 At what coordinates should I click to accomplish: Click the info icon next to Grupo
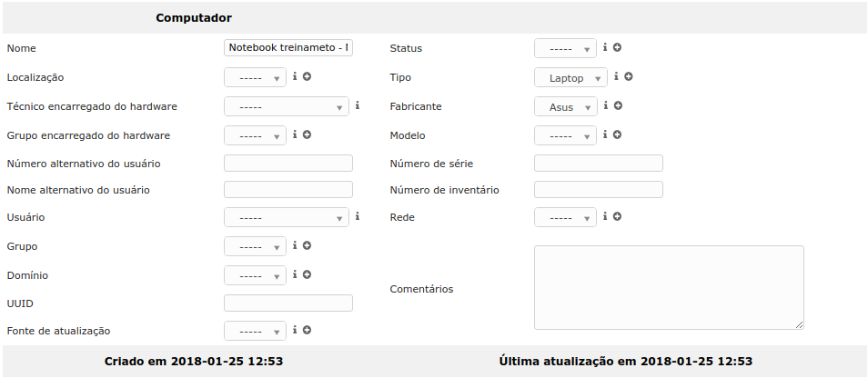(x=295, y=245)
